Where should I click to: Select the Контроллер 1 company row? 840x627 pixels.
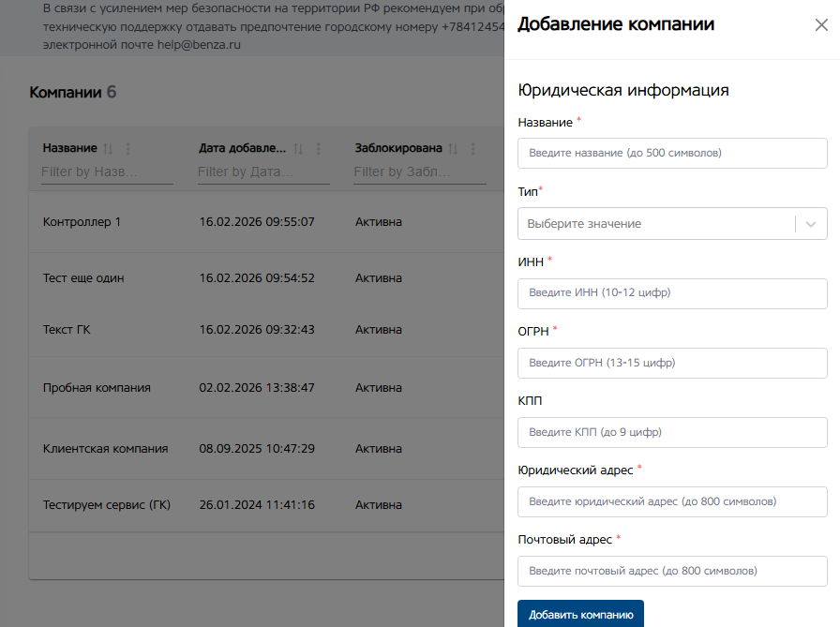pyautogui.click(x=82, y=222)
